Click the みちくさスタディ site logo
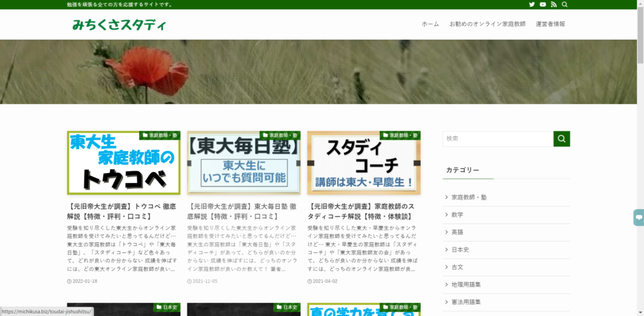Screen dimensions: 644x316 (x=119, y=25)
